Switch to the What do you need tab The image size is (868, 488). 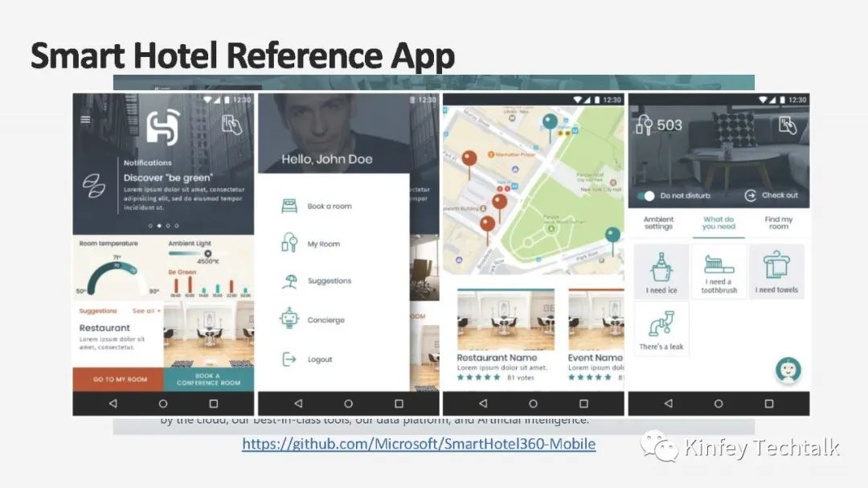pos(719,223)
